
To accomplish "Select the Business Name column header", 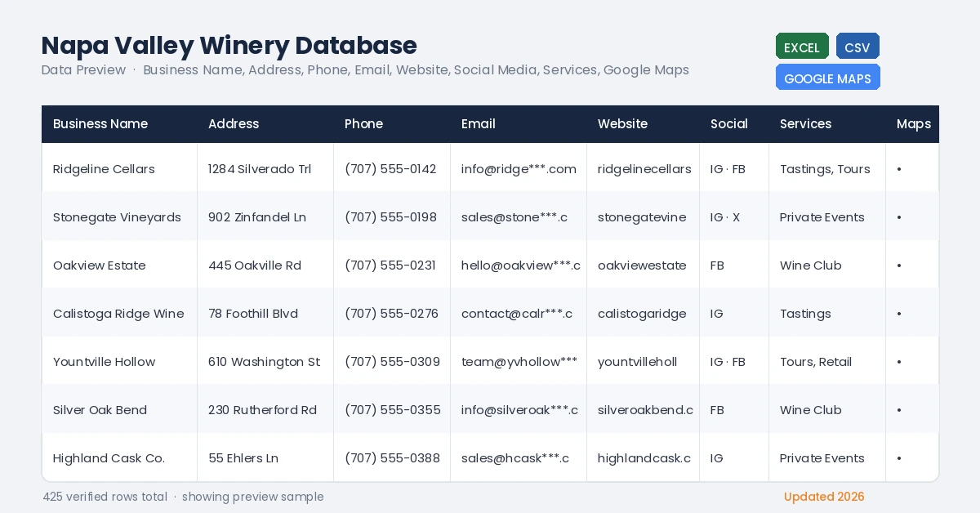I will 100,124.
